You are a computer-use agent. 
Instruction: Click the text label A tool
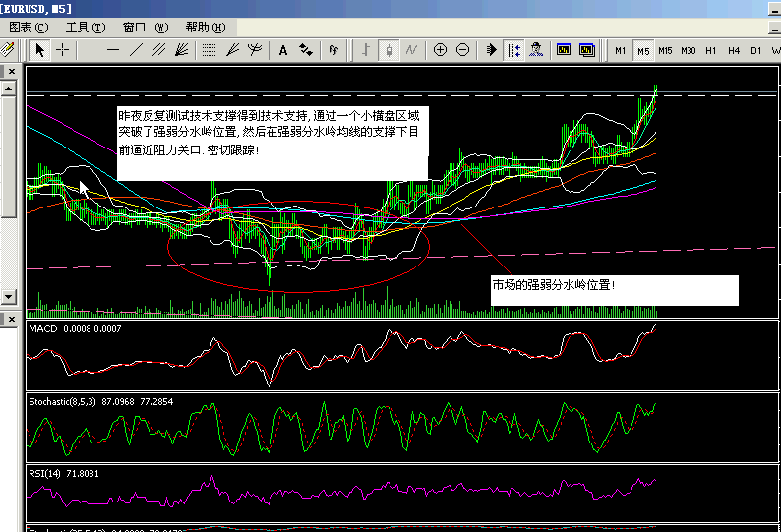click(283, 50)
